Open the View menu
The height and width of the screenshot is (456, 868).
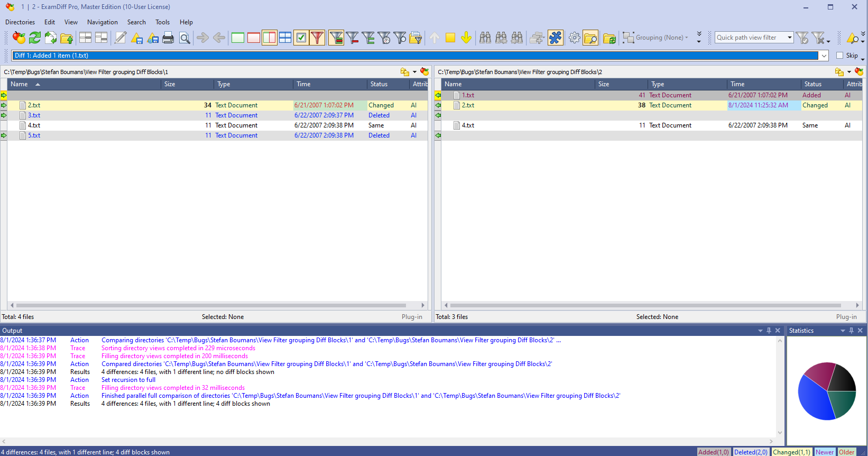click(71, 22)
